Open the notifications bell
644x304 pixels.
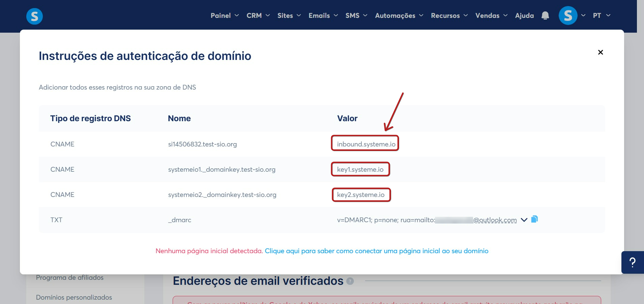point(545,15)
